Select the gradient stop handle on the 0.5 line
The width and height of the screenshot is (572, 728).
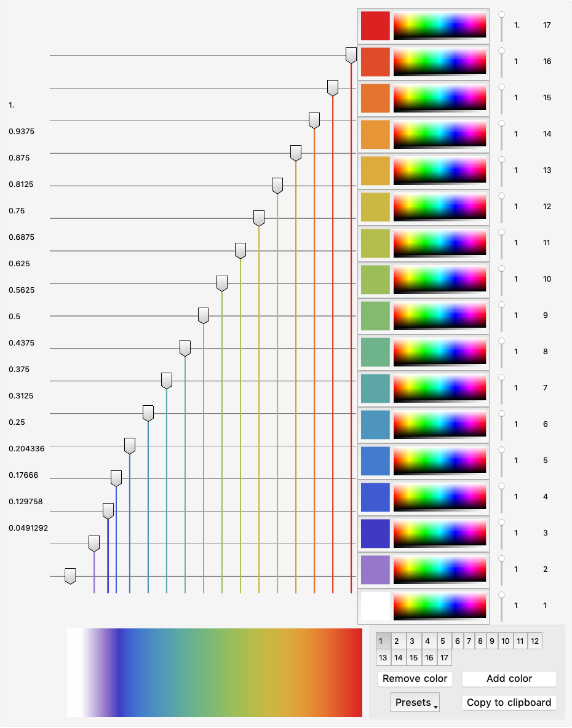tap(204, 315)
